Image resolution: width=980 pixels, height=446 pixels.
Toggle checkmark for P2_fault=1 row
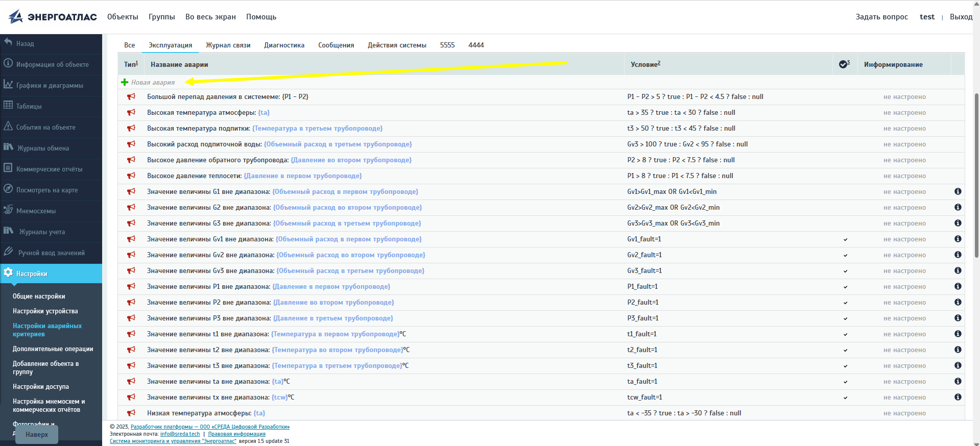pos(845,303)
